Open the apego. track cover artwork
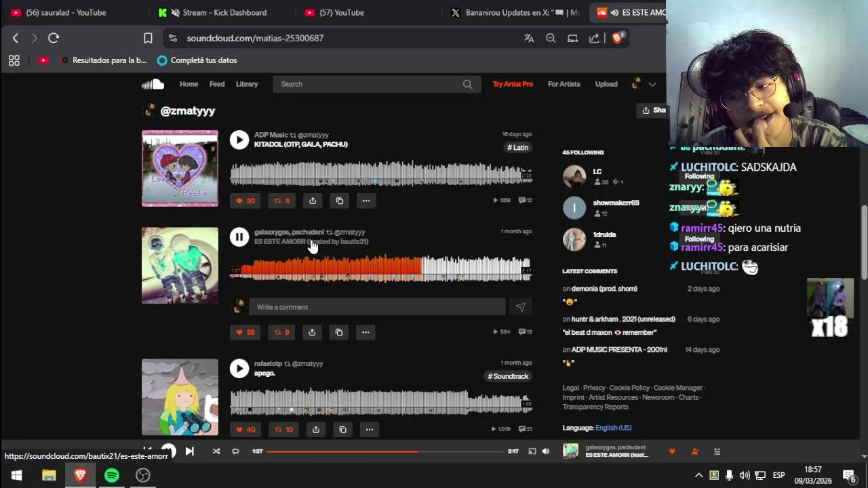The image size is (868, 488). pos(180,397)
